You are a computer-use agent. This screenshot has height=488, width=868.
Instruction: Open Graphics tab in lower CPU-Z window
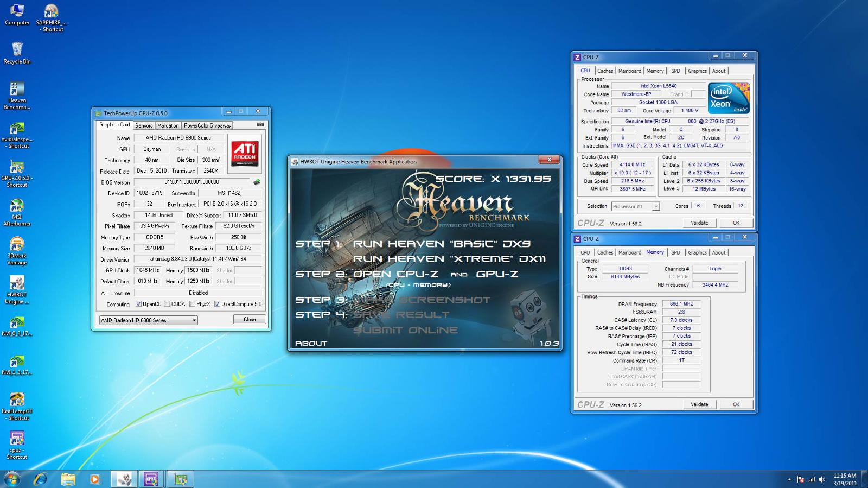pyautogui.click(x=697, y=253)
